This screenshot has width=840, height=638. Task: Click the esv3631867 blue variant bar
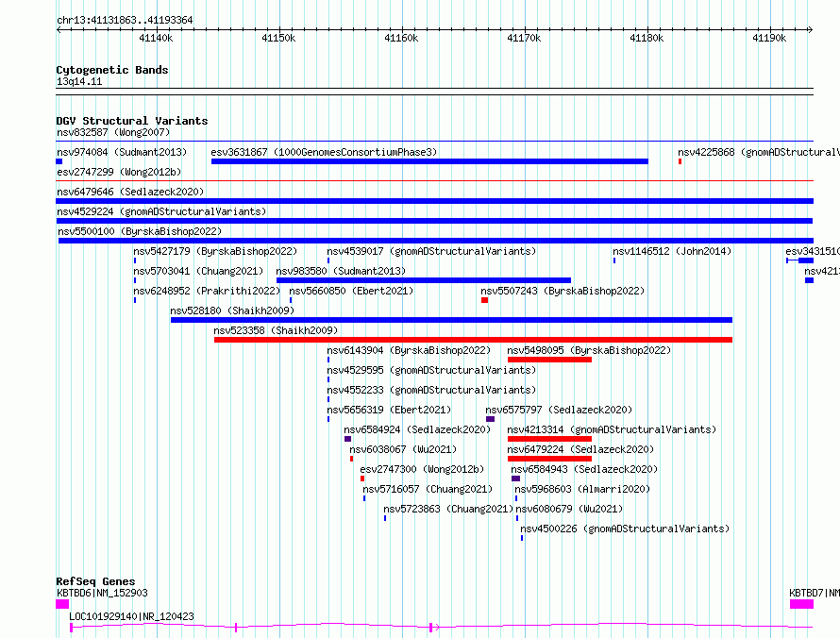(x=429, y=161)
